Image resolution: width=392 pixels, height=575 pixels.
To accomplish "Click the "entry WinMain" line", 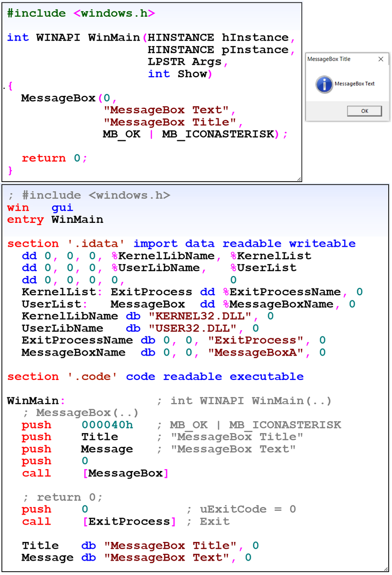I will (x=55, y=220).
